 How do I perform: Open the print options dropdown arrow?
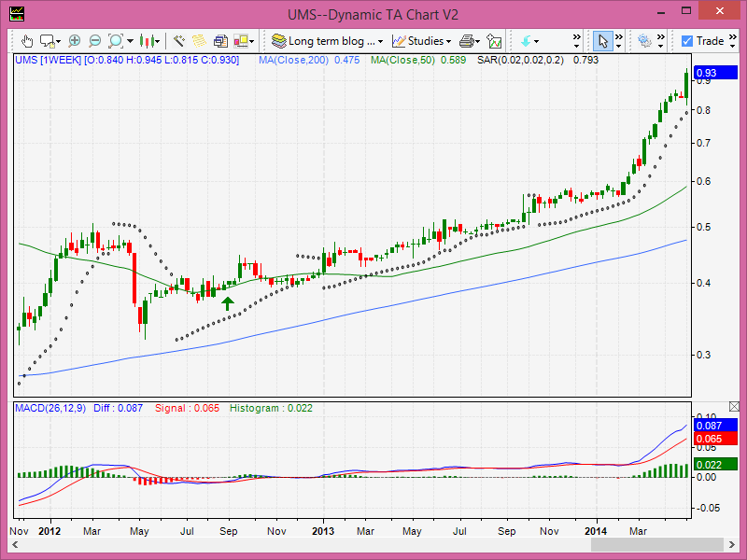tap(477, 42)
